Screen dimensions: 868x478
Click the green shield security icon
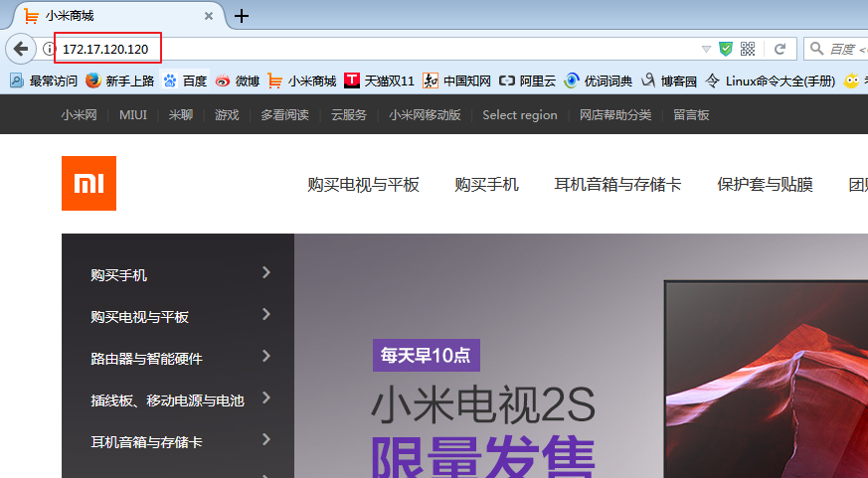click(726, 49)
